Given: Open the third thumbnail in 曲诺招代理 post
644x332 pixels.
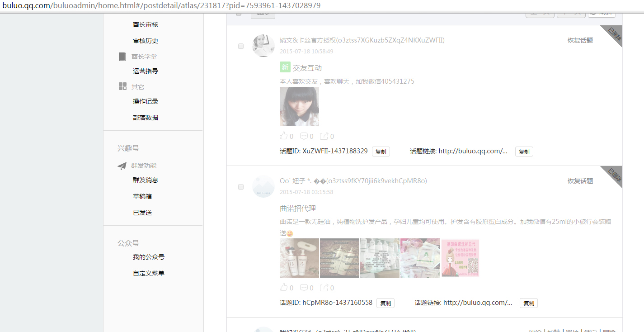Looking at the screenshot, I should (x=380, y=258).
